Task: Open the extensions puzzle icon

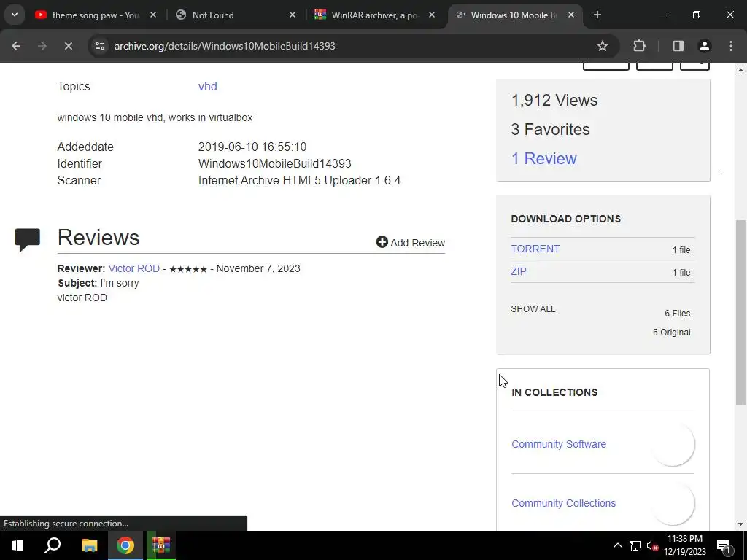Action: point(639,46)
